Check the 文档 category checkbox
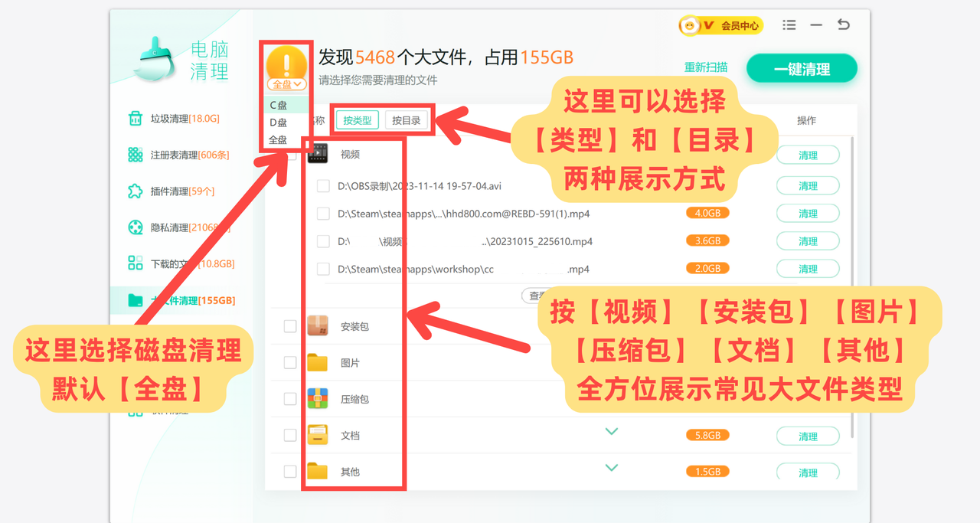 [289, 434]
